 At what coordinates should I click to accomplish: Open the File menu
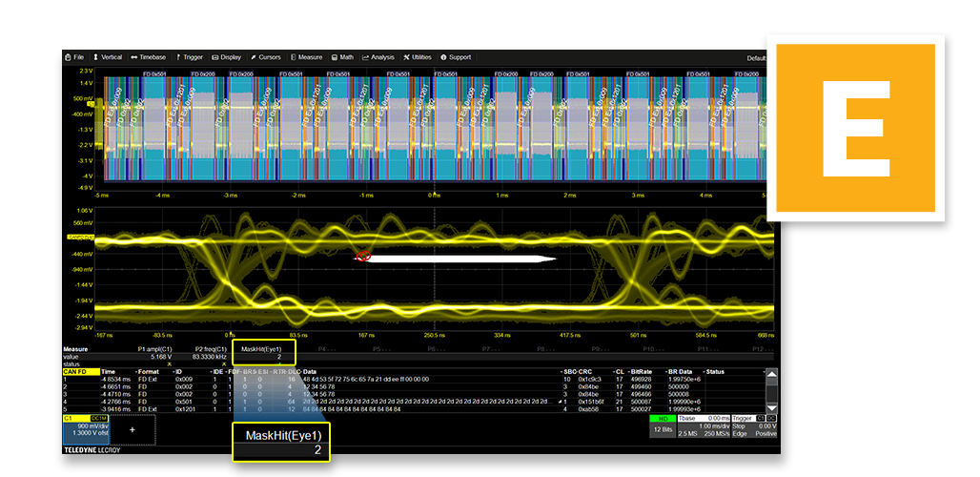(74, 57)
